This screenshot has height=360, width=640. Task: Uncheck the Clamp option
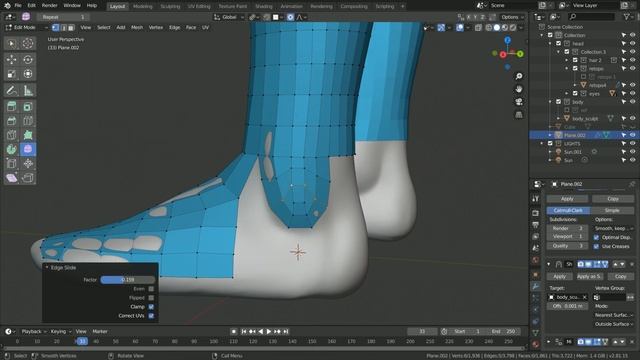pyautogui.click(x=151, y=307)
